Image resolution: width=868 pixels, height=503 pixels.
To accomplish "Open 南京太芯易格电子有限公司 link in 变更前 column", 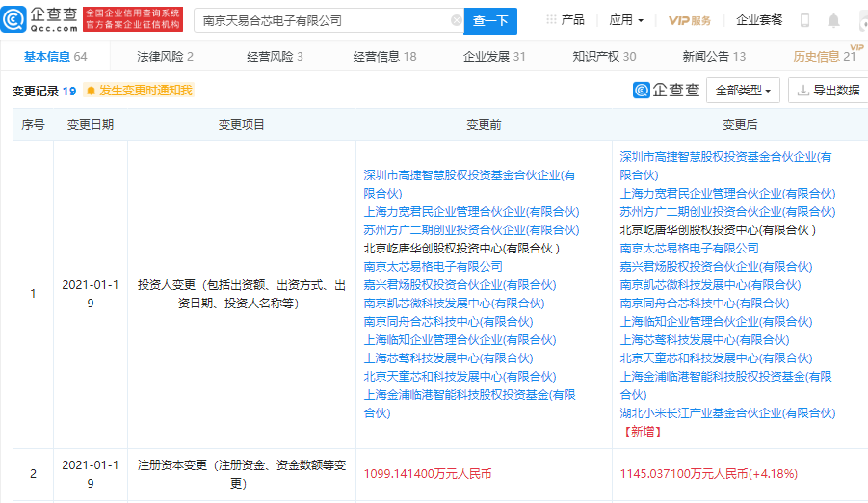I will pos(433,266).
